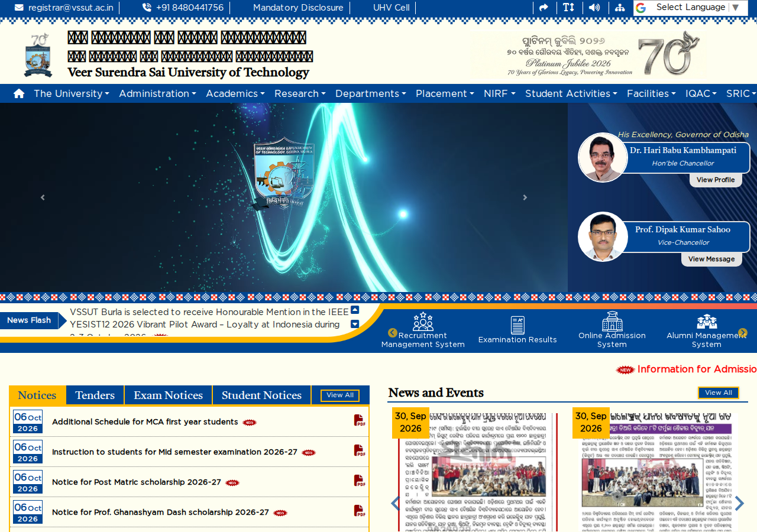
Task: Click View All for News and Events
Action: (719, 393)
